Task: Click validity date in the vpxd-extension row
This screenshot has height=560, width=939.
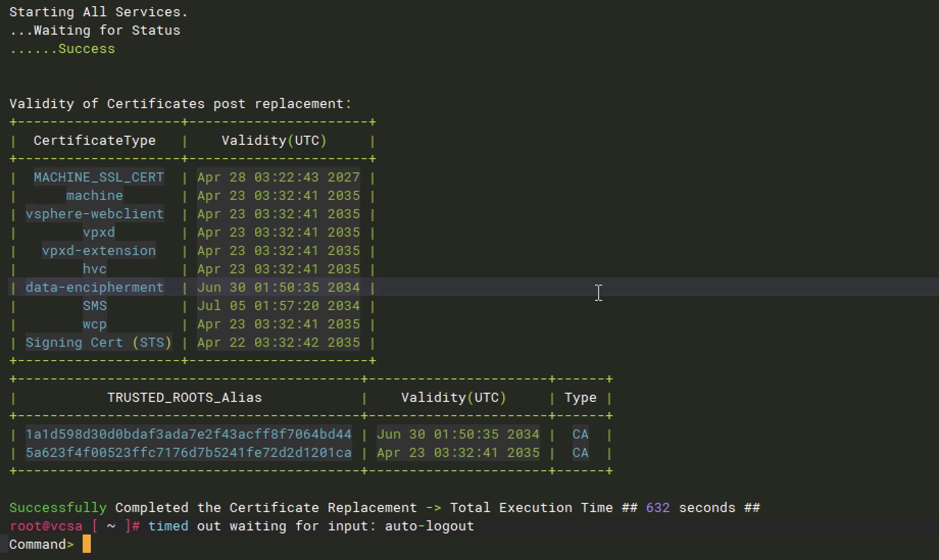Action: pyautogui.click(x=279, y=250)
